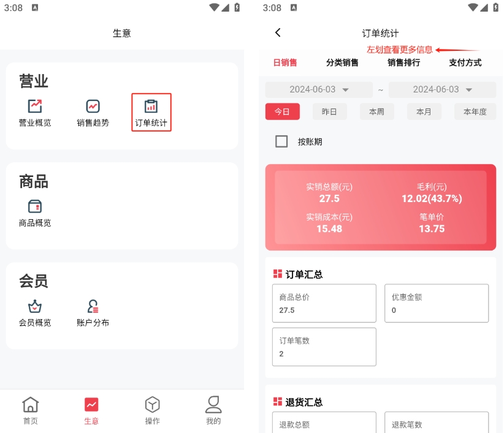Expand the start date dropdown
The image size is (504, 433).
319,89
